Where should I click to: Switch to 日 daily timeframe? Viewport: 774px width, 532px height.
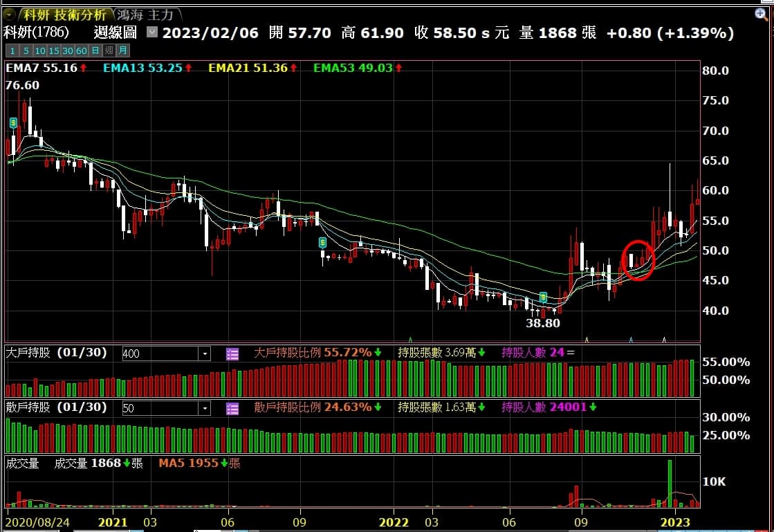point(95,51)
